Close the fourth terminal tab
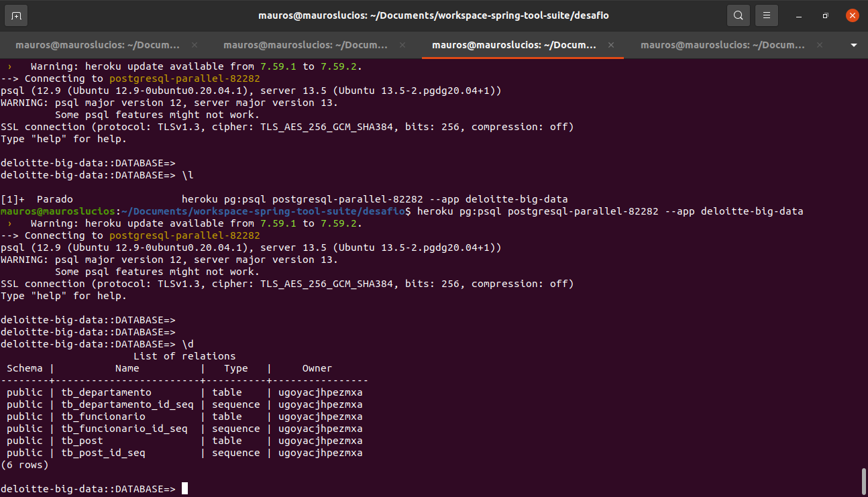Viewport: 868px width, 497px height. click(x=820, y=45)
